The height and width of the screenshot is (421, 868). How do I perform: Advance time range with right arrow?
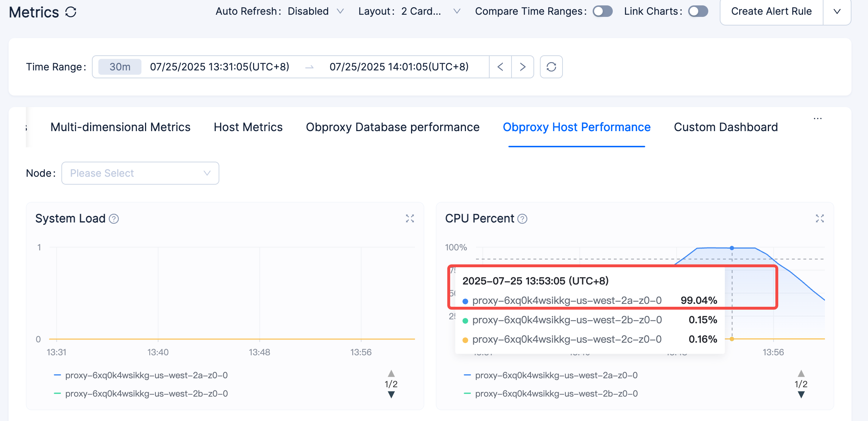click(x=523, y=67)
